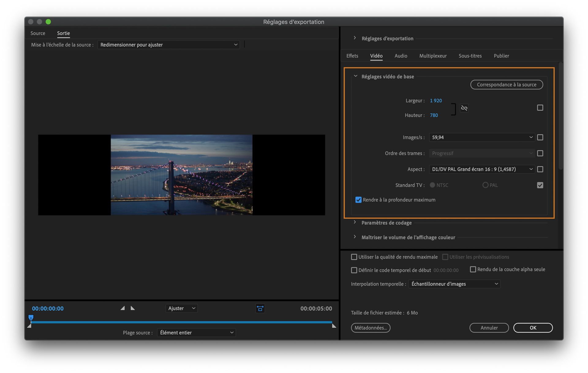
Task: Click the green window zoom button
Action: [48, 22]
